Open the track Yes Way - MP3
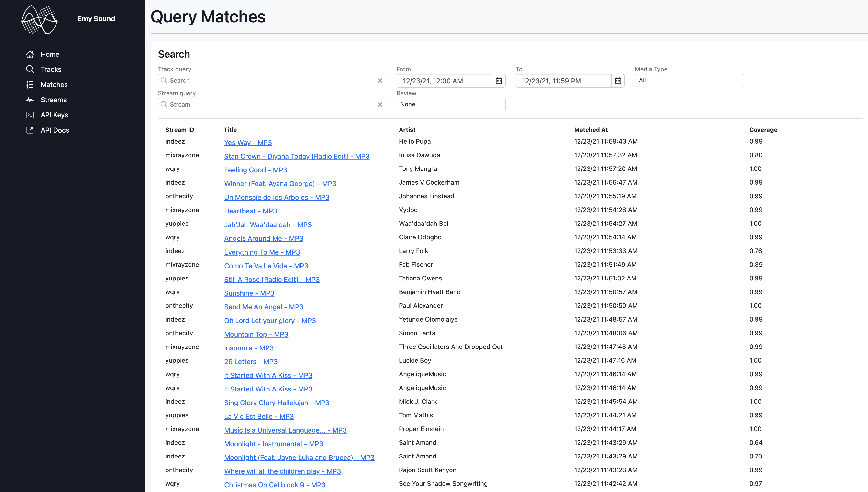The height and width of the screenshot is (492, 868). coord(248,143)
